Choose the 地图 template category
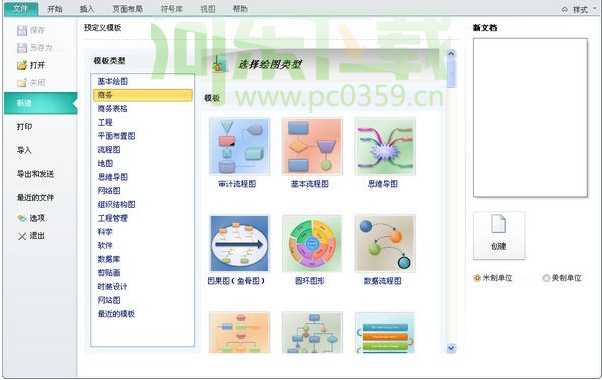 click(105, 164)
